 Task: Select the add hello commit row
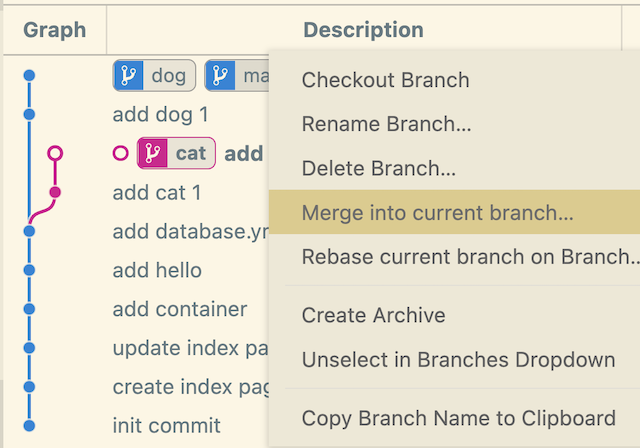point(157,270)
